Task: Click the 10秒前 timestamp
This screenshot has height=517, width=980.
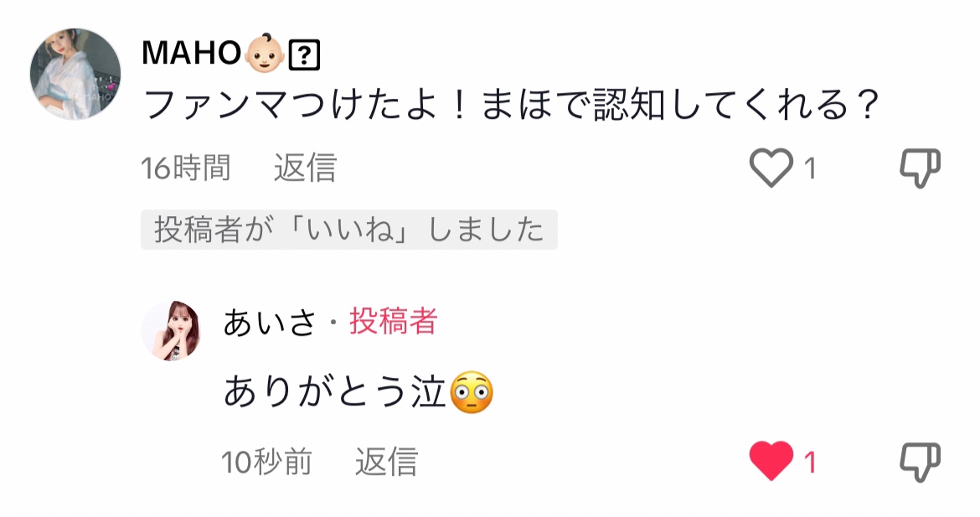Action: 267,462
